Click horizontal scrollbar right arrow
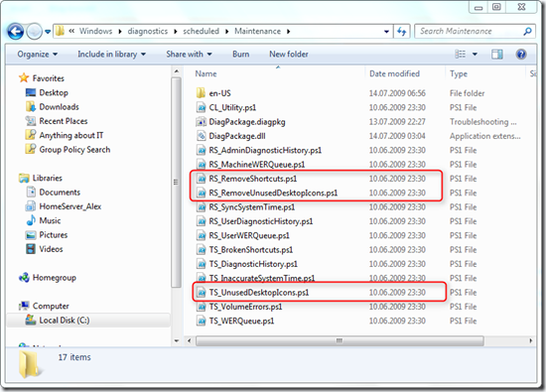The image size is (546, 392). (x=531, y=340)
